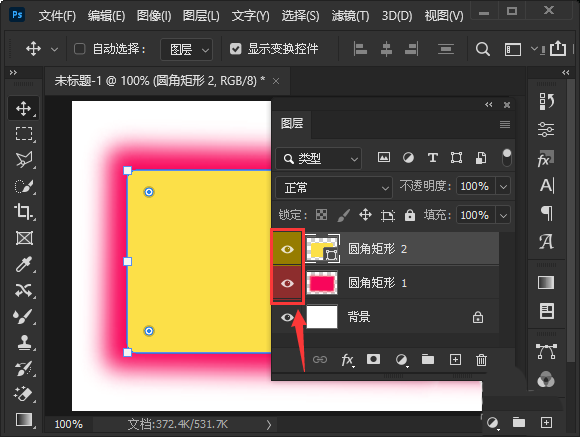Delete layer with trash icon
This screenshot has width=580, height=437.
[481, 360]
